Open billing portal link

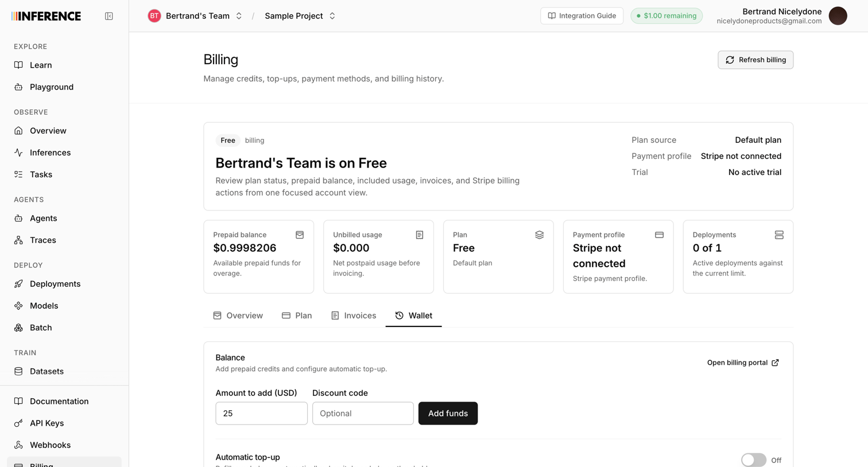(743, 363)
